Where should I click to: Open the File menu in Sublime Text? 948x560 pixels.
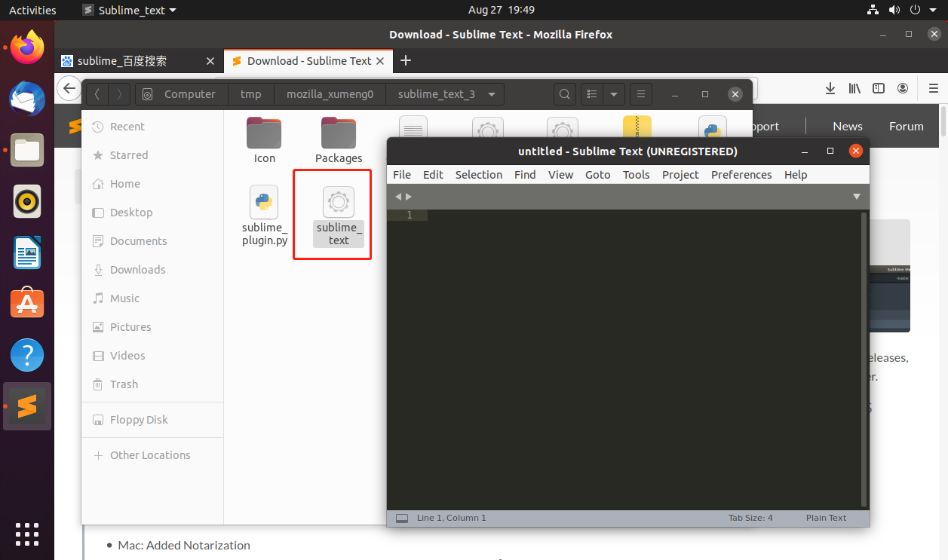pos(402,174)
